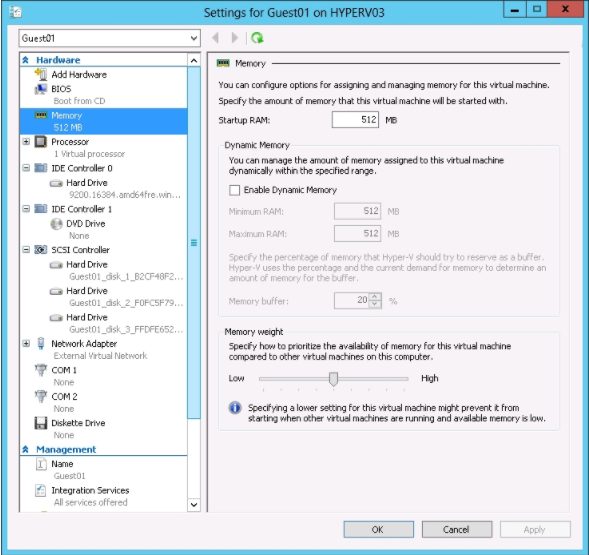Click the Memory chip icon in tree
Screen dimensions: 589x555
[41, 115]
